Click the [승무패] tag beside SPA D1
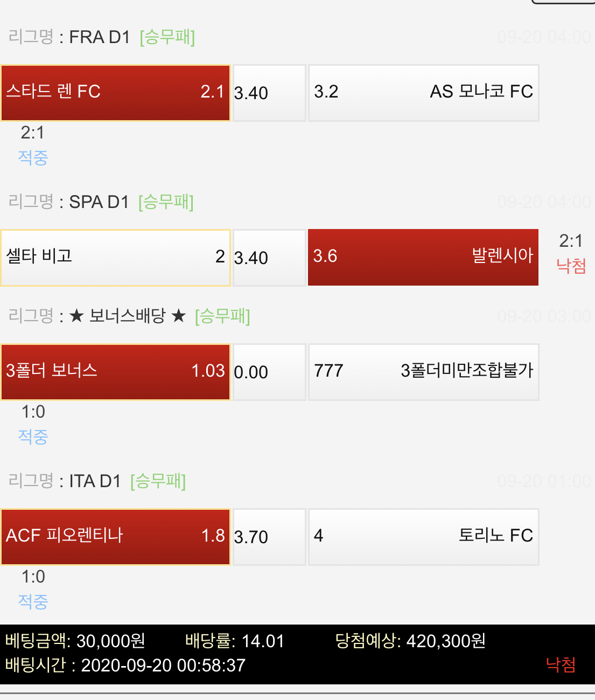The height and width of the screenshot is (700, 595). click(x=166, y=202)
